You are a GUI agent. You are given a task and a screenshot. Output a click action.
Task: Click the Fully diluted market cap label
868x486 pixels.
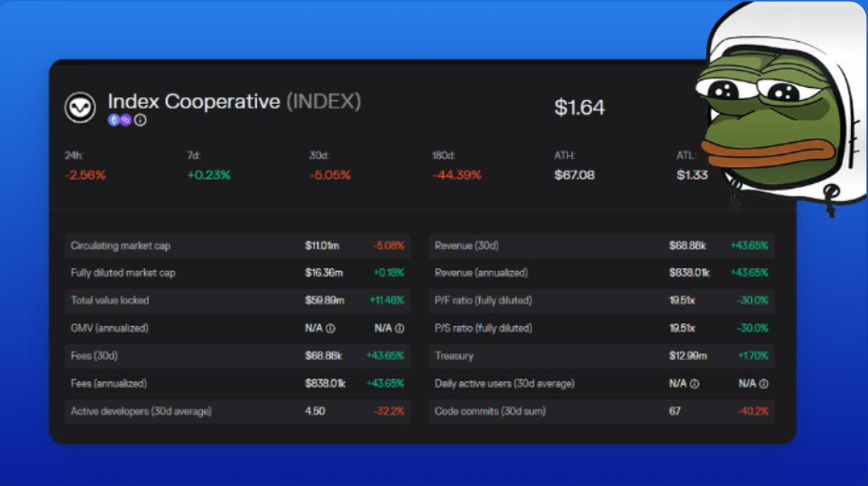click(123, 273)
